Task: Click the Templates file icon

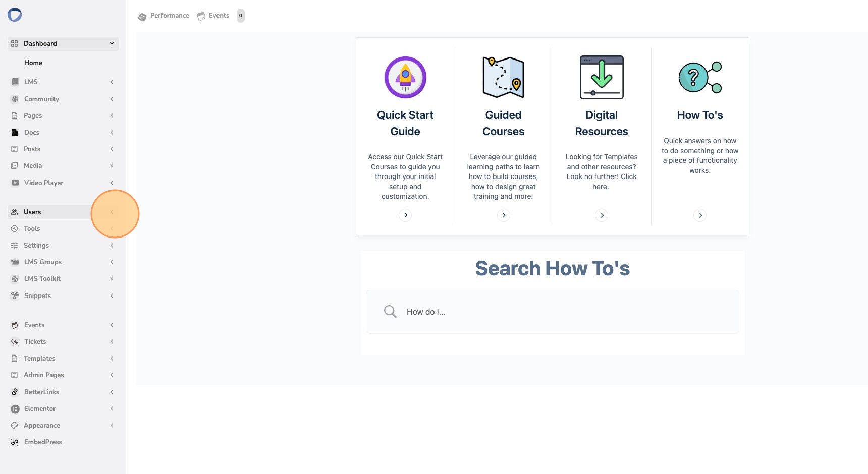Action: pos(14,358)
